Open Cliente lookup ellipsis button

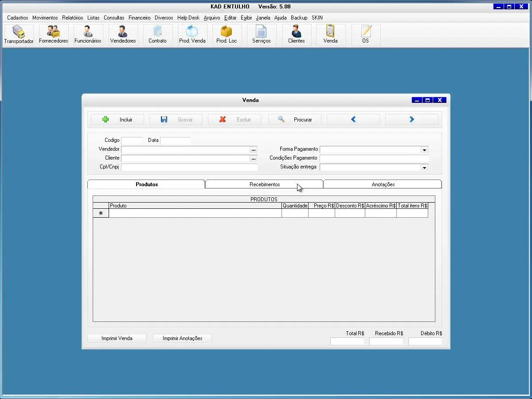[254, 159]
